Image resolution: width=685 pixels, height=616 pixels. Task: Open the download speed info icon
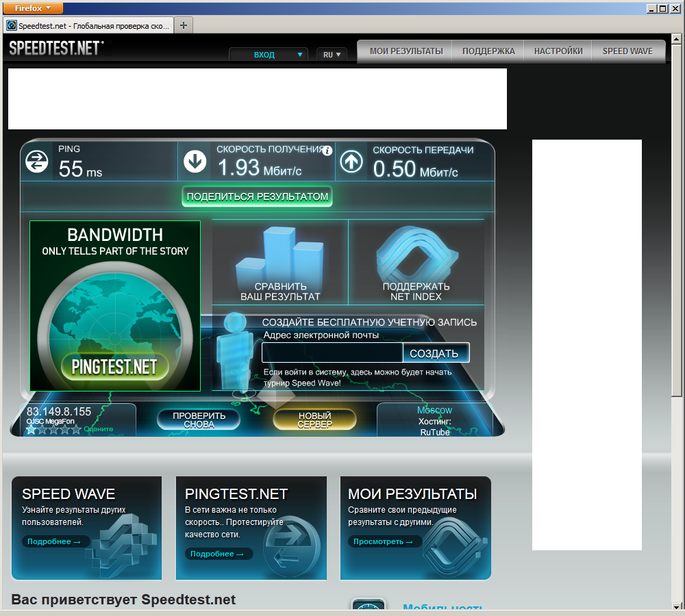click(327, 151)
